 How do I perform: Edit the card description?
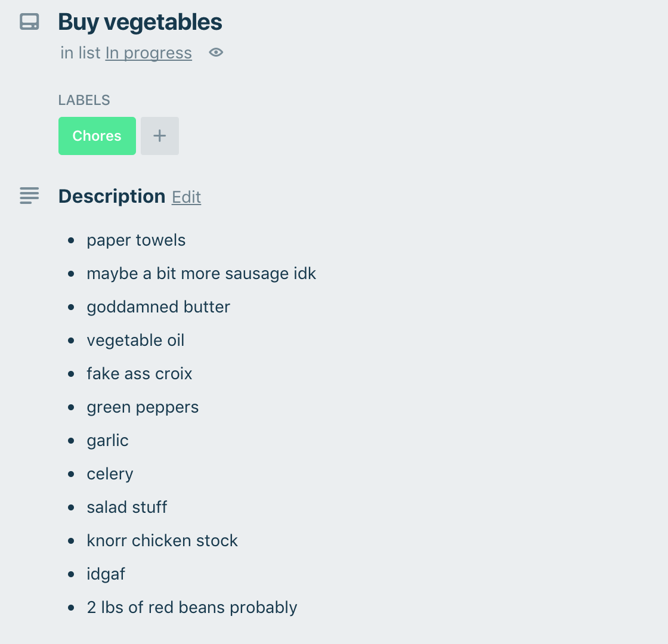pos(186,197)
